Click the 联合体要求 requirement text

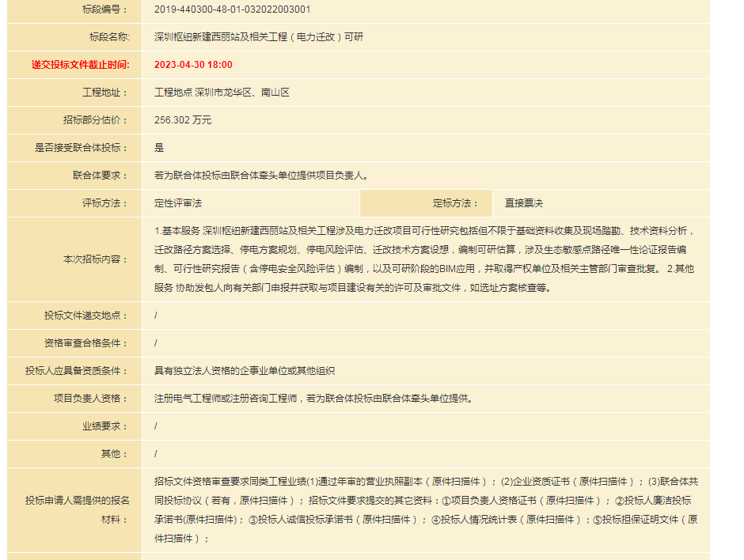click(x=260, y=176)
